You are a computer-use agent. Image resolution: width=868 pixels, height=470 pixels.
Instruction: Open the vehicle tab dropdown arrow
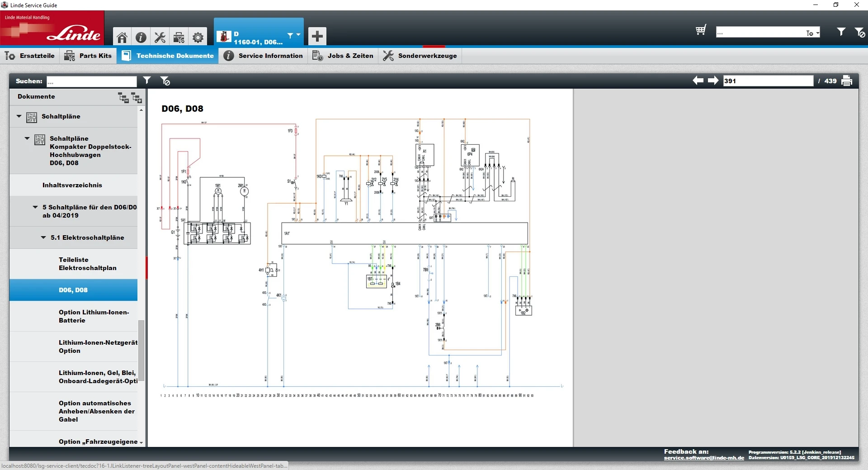[x=298, y=35]
